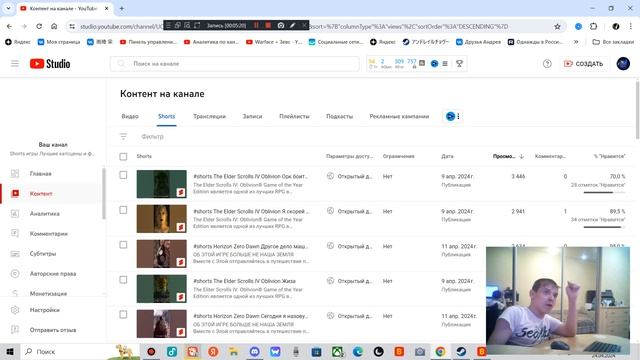
Task: Open thumbnail of Horizon Сегодня short
Action: (162, 324)
